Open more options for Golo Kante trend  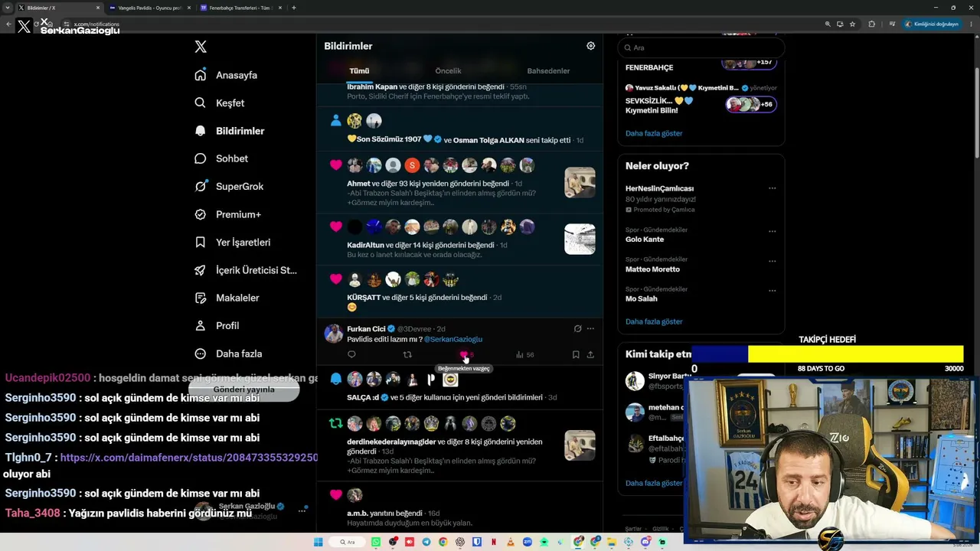[772, 231]
